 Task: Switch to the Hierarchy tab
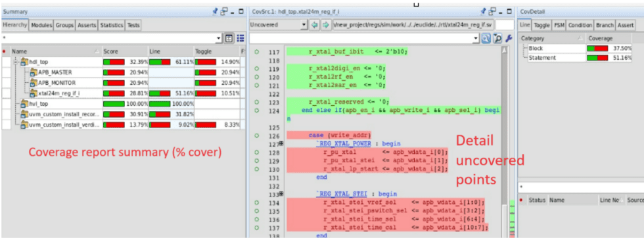(x=14, y=25)
